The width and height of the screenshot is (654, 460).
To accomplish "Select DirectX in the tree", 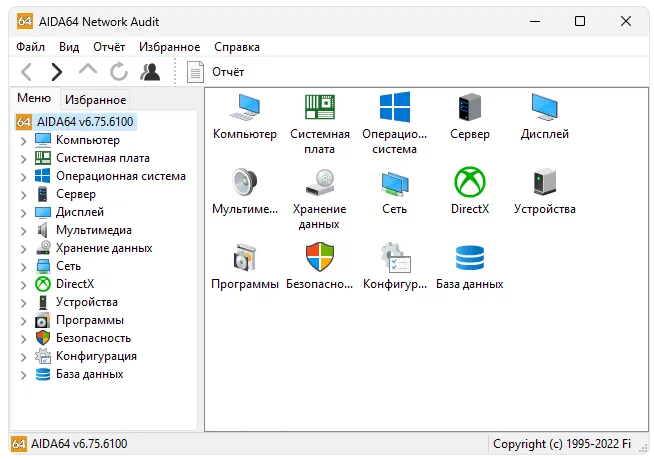I will tap(75, 284).
